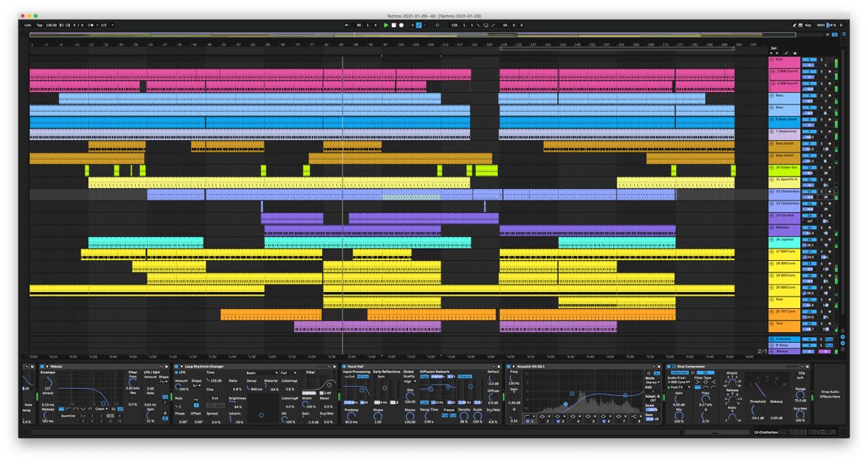Open the Post FX sidechain dropdown

click(680, 387)
